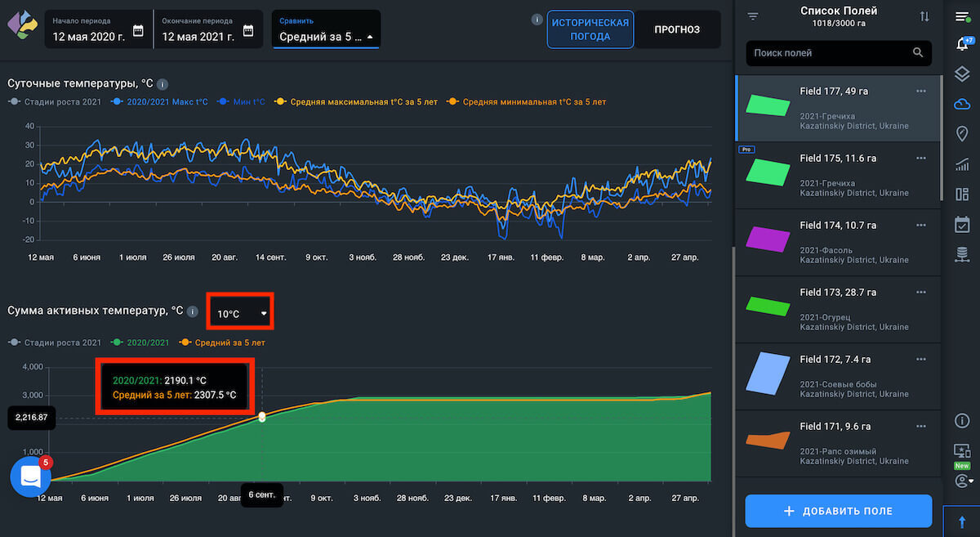Select the weather cloud icon in sidebar

pos(961,104)
